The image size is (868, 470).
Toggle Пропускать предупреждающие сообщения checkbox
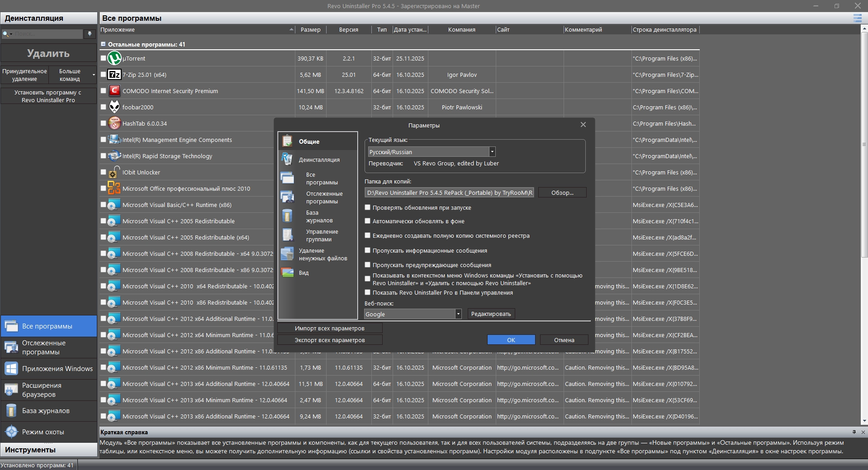(x=368, y=265)
